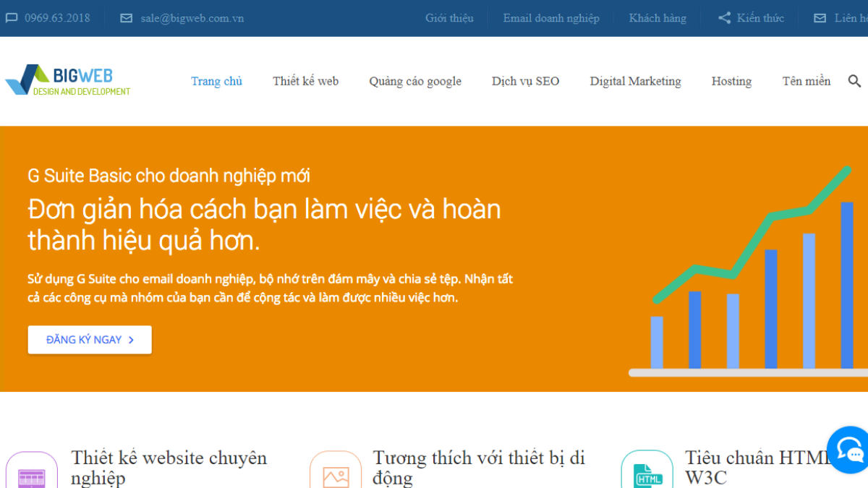Open Dịch vụ SEO menu
The height and width of the screenshot is (488, 868).
[x=526, y=81]
